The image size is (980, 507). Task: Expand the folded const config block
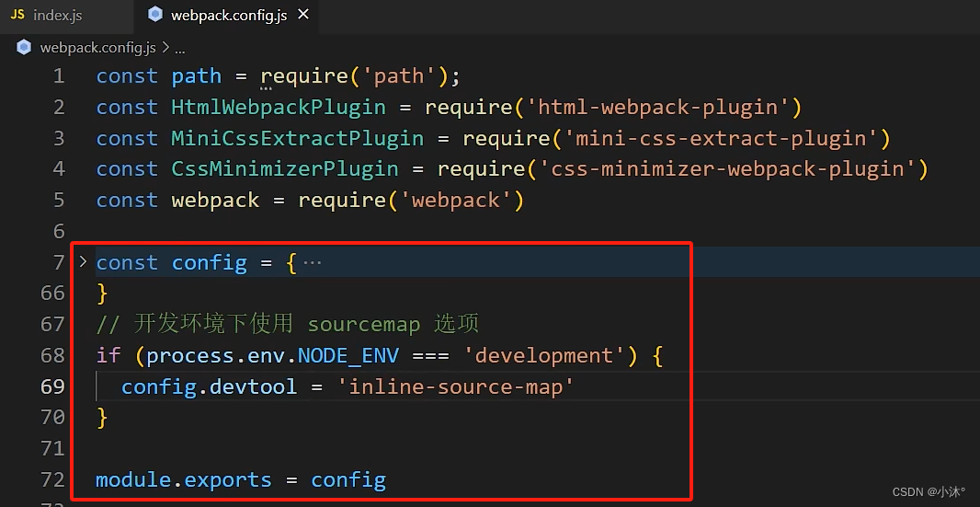tap(83, 261)
